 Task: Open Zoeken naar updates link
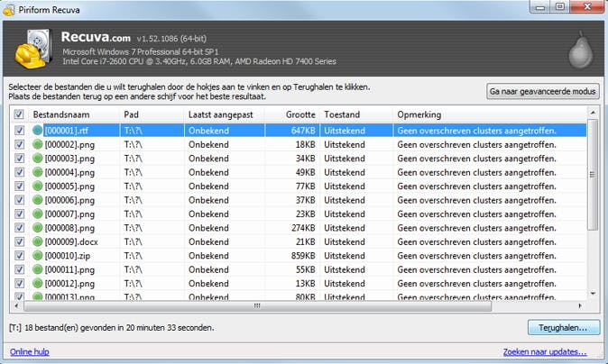coord(545,351)
